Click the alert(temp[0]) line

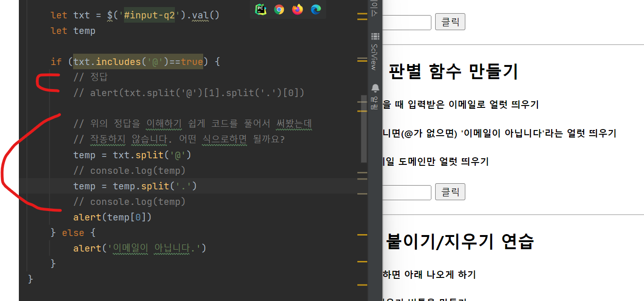(x=112, y=217)
